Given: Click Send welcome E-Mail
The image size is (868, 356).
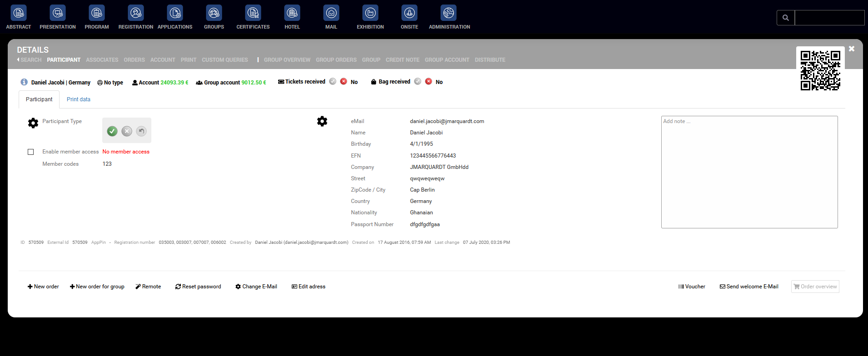Looking at the screenshot, I should click(x=749, y=287).
